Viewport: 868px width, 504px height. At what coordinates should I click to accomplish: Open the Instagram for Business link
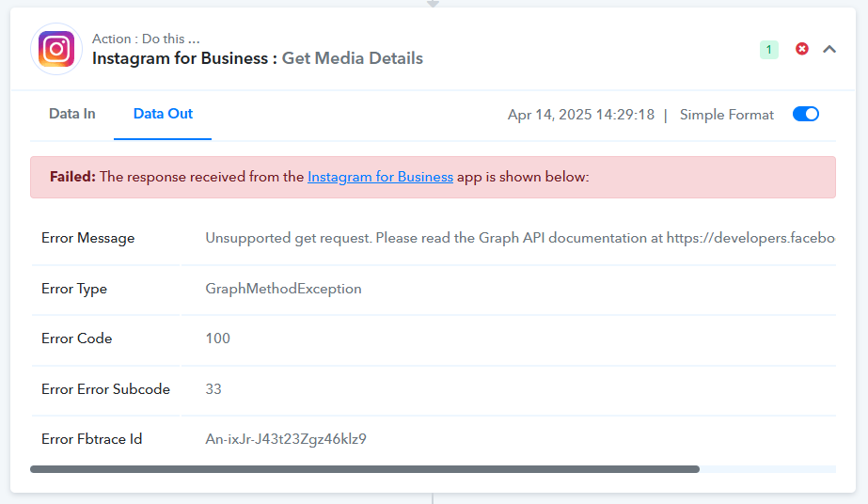coord(380,177)
